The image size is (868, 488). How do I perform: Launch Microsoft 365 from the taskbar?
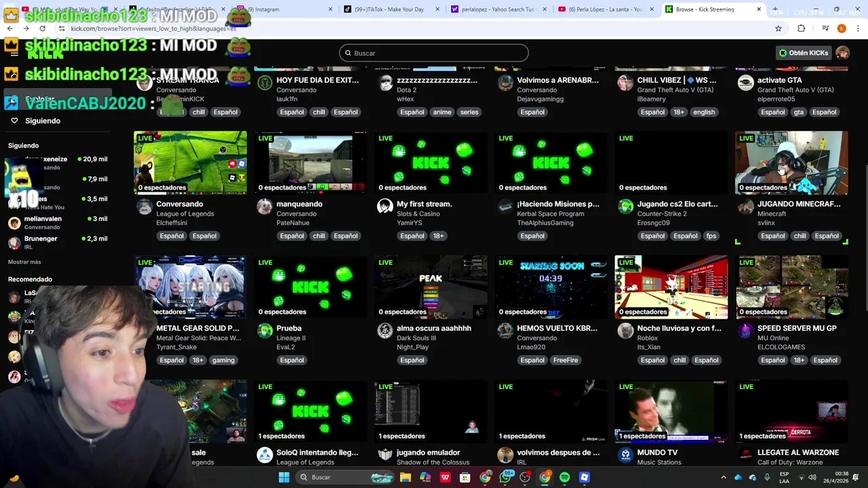(425, 477)
